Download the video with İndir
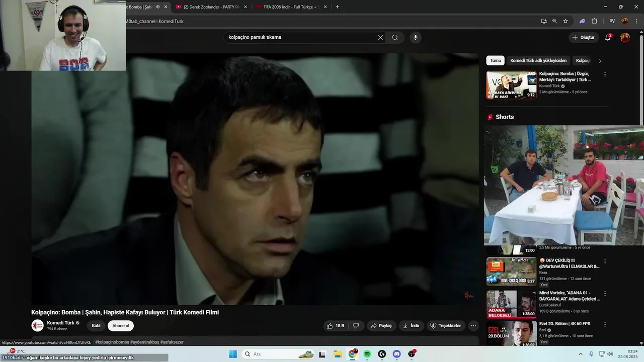This screenshot has height=362, width=644. (x=411, y=326)
